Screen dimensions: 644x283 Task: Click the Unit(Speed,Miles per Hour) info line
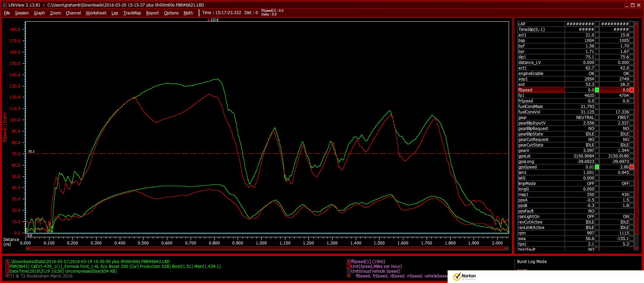376,266
